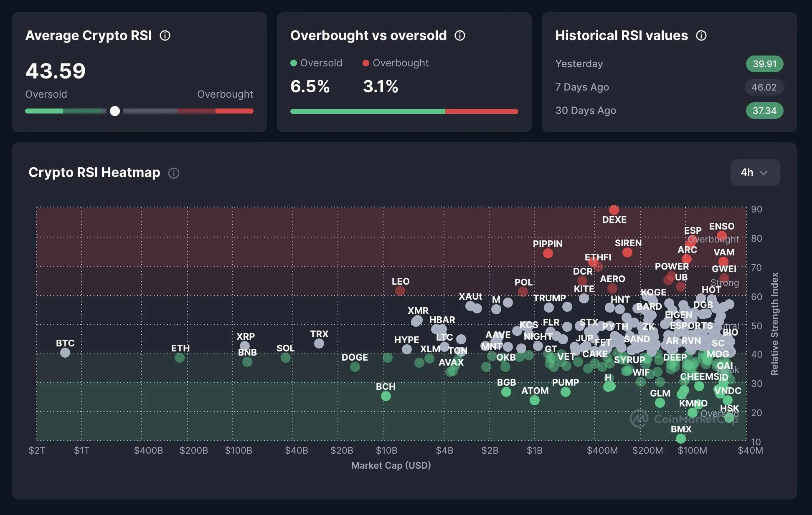
Task: Click the Oversold/Overbought green-red ratio bar
Action: [x=404, y=111]
